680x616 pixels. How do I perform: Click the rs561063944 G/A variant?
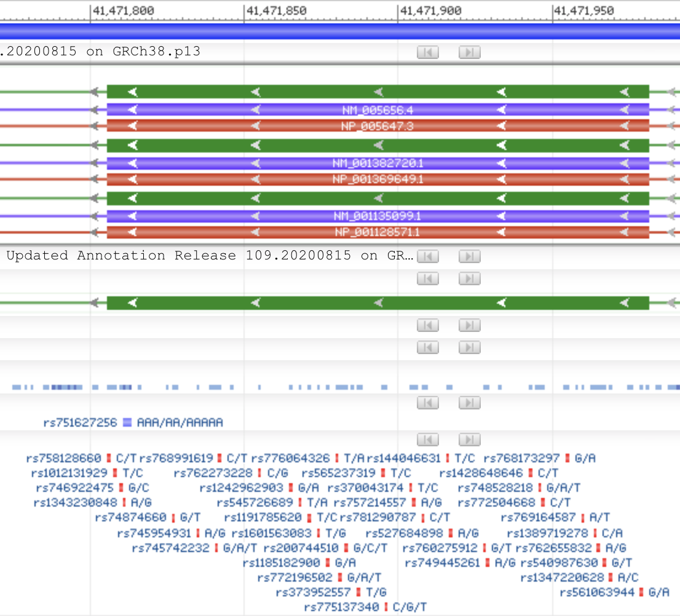click(598, 593)
